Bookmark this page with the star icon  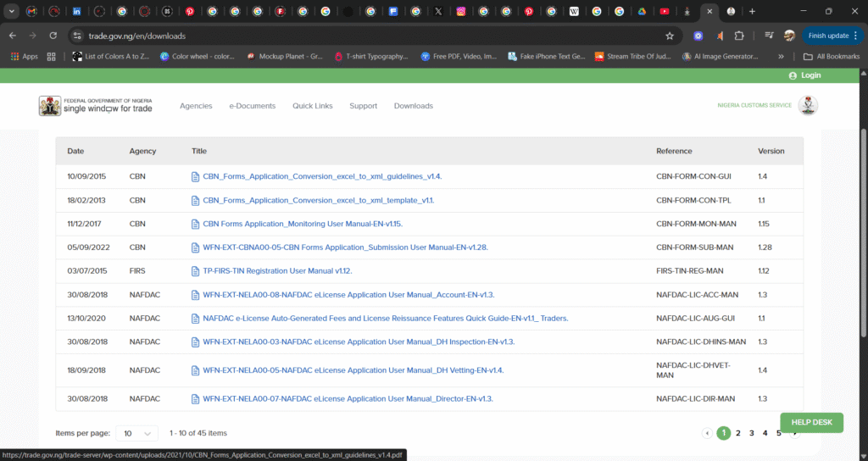[670, 36]
